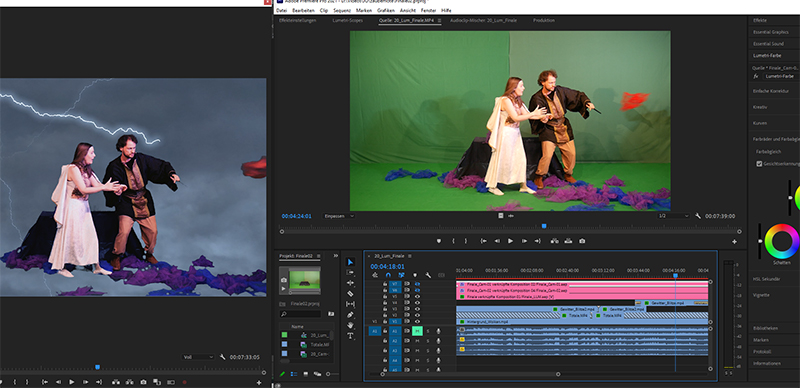Export frame from source monitor camera icon
Image resolution: width=800 pixels, height=388 pixels.
[582, 241]
